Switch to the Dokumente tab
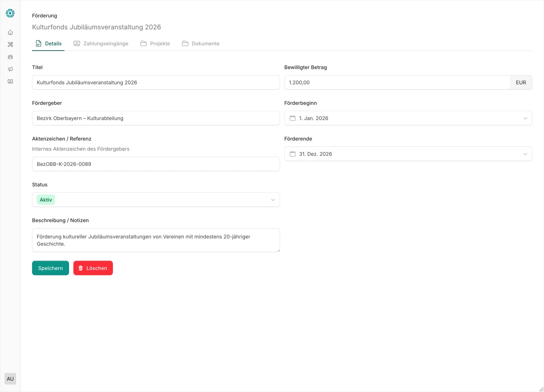544x392 pixels. pos(201,43)
